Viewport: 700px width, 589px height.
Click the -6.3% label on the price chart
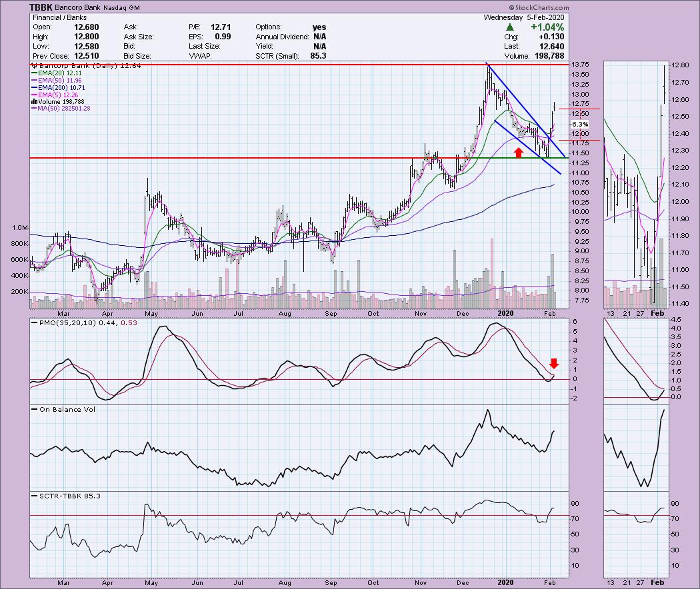coord(579,124)
